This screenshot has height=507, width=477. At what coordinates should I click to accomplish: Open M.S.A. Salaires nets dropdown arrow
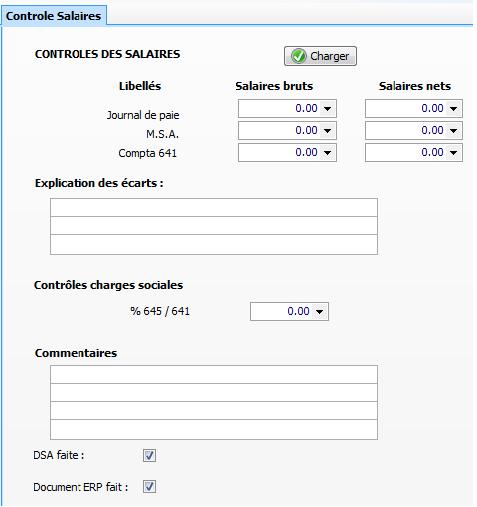tap(453, 130)
